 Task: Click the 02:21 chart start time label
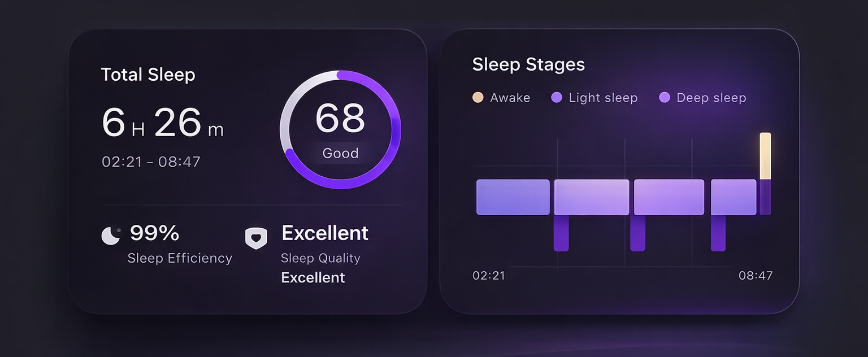(489, 276)
